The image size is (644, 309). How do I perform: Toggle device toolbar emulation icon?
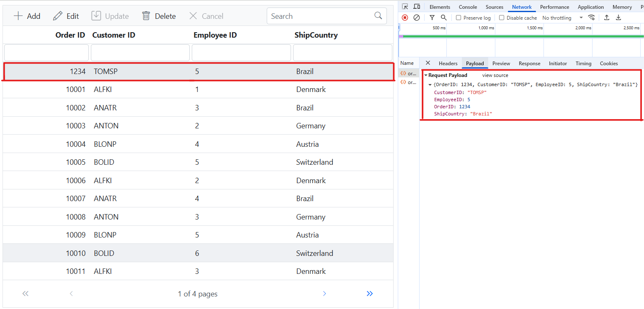point(417,7)
